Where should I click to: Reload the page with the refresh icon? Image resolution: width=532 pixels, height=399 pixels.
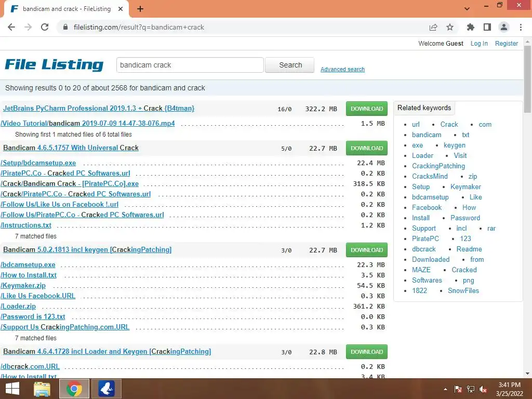point(45,27)
